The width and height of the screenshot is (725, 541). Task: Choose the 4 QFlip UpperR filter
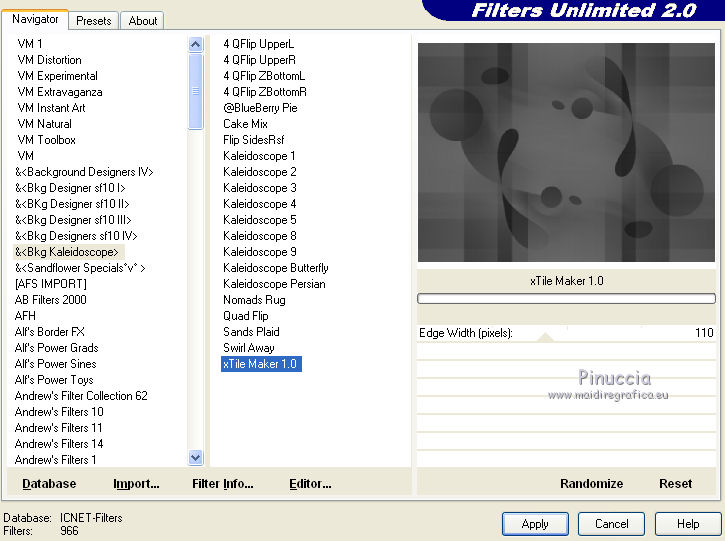(259, 60)
